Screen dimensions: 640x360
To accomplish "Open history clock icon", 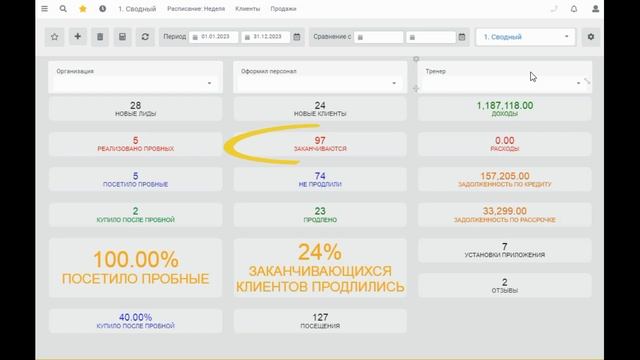I will click(x=102, y=9).
